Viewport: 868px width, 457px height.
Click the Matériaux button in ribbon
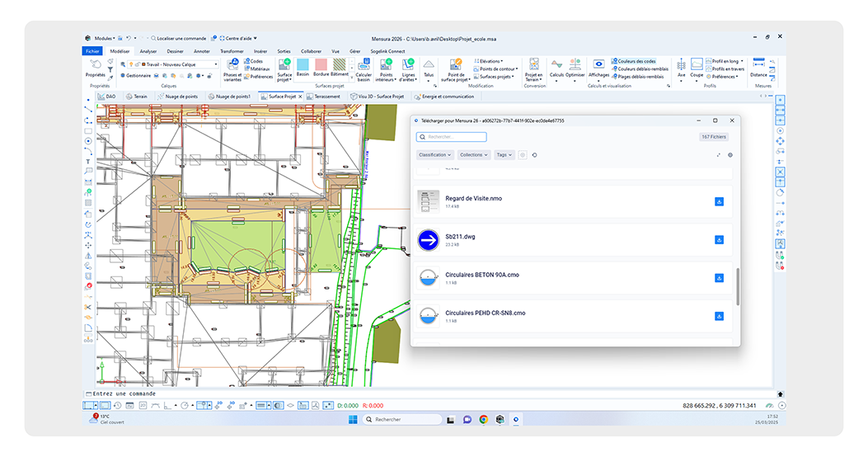click(x=258, y=68)
